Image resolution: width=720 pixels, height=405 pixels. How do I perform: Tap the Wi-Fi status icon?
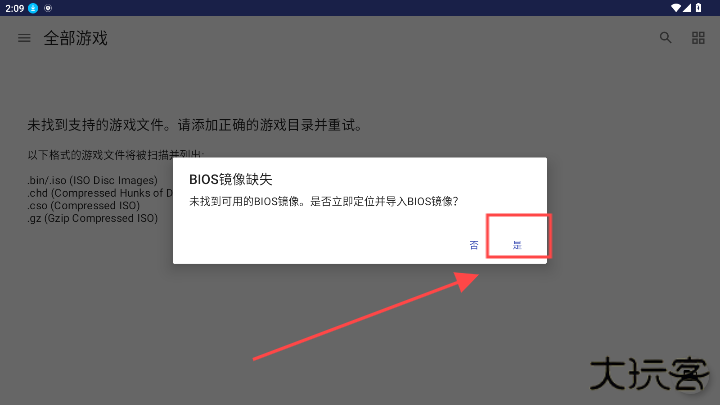[x=676, y=8]
